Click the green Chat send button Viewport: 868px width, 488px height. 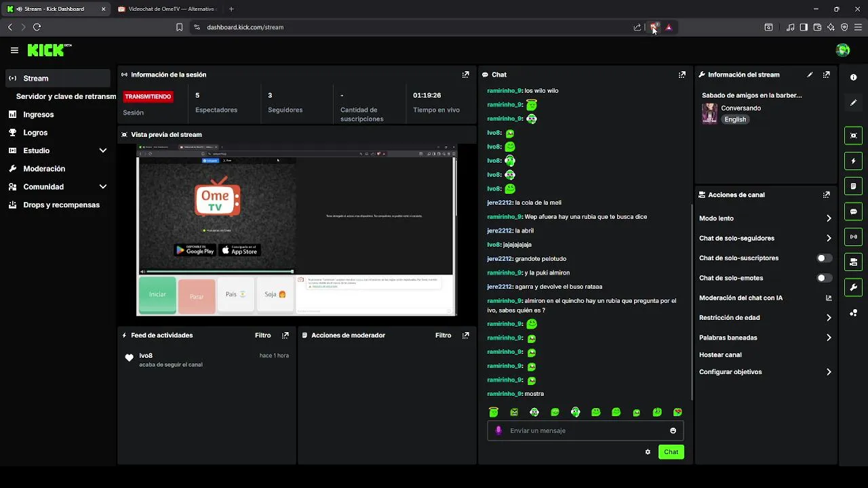click(671, 452)
